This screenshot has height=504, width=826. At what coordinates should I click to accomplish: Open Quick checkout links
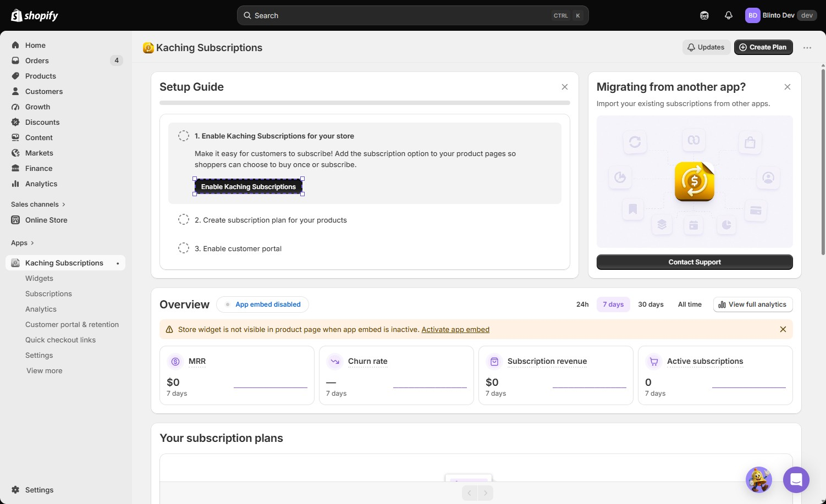pos(60,340)
